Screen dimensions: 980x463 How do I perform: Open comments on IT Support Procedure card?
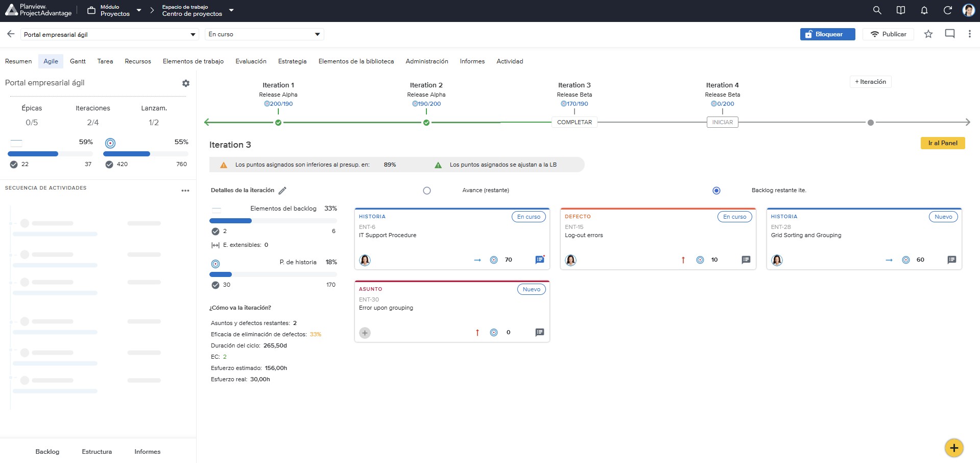point(540,260)
